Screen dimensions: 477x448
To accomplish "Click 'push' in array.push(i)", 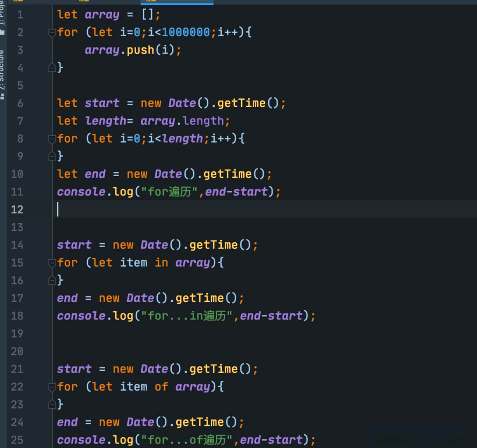I will 140,50.
